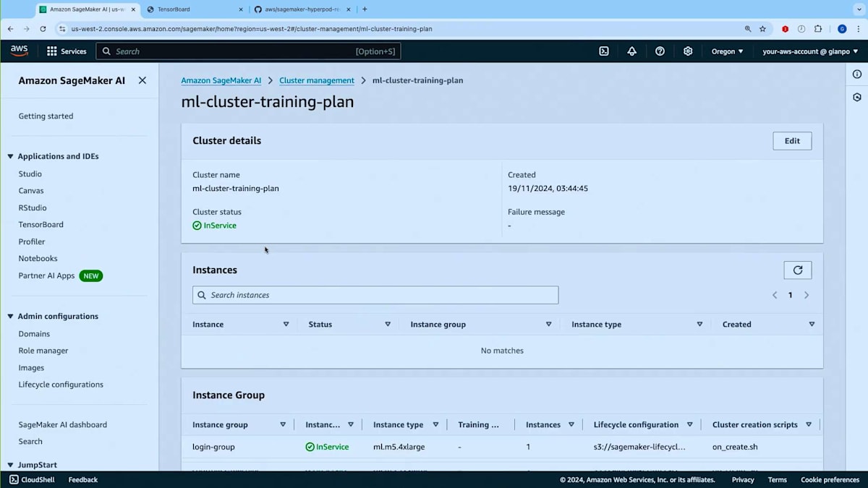The height and width of the screenshot is (488, 868).
Task: Open Cookie preferences in footer
Action: click(x=830, y=479)
